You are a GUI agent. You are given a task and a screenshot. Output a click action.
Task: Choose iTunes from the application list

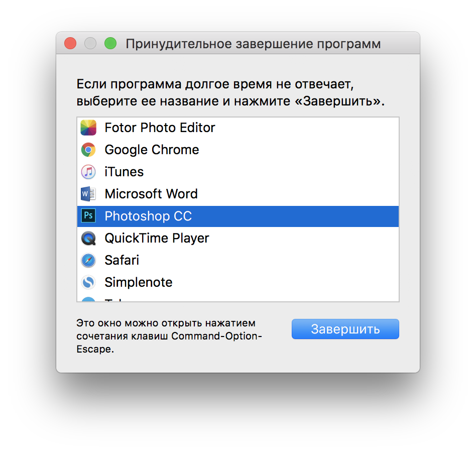(238, 172)
